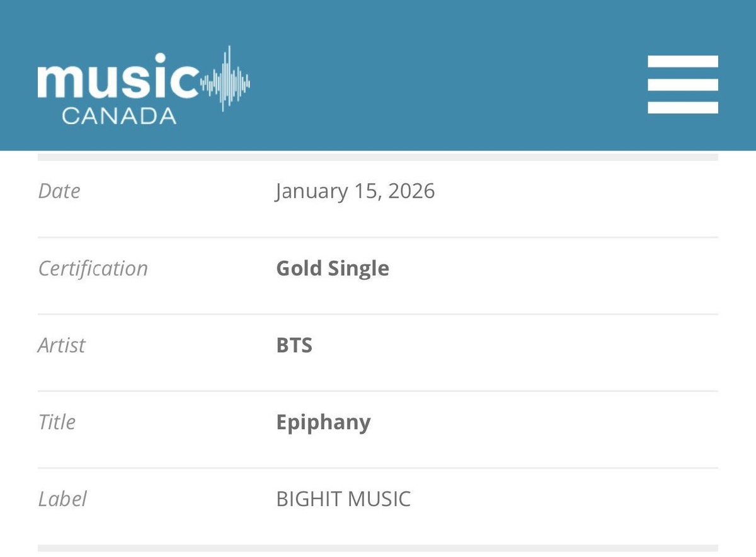Image resolution: width=756 pixels, height=557 pixels.
Task: Click the 'CANADA' text under the logo
Action: point(118,115)
